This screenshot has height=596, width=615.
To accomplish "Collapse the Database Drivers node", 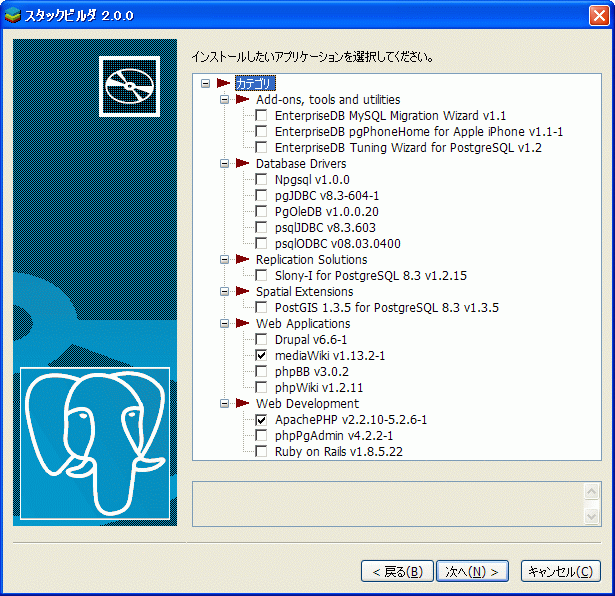I will 224,163.
